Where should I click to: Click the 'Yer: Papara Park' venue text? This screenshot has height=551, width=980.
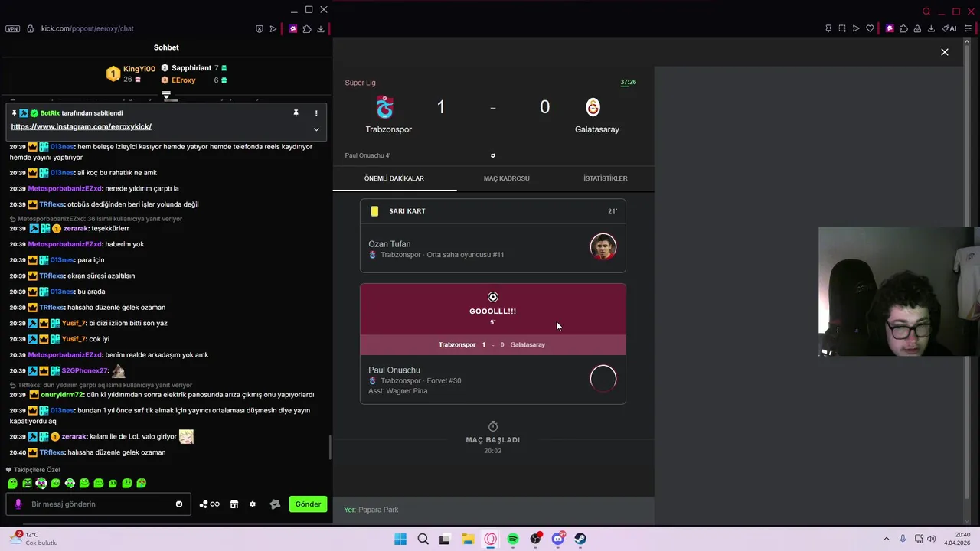[371, 510]
